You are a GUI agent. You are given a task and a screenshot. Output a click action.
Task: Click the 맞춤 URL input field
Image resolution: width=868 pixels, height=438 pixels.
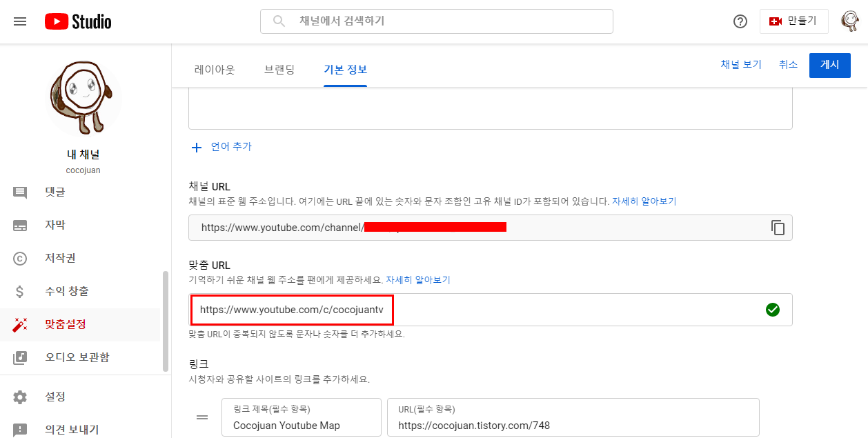(490, 310)
